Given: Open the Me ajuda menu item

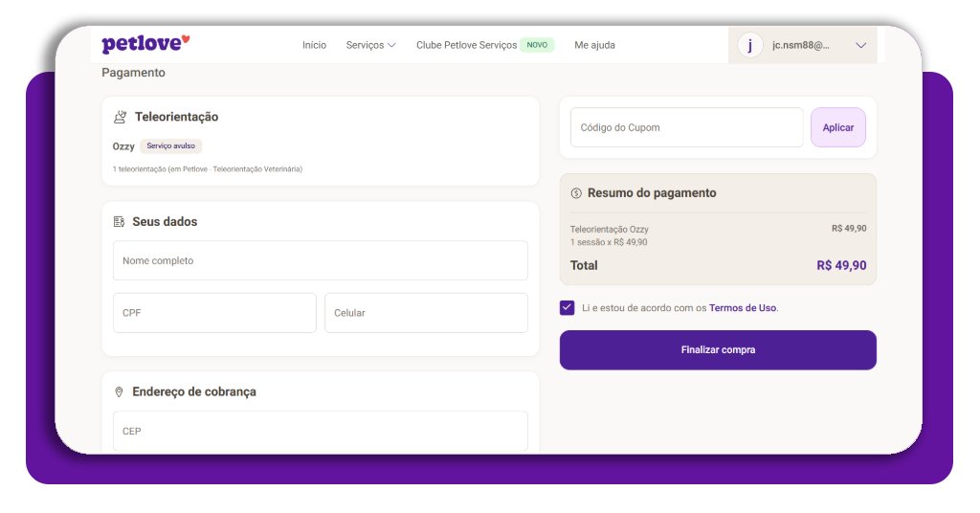Looking at the screenshot, I should click(594, 45).
